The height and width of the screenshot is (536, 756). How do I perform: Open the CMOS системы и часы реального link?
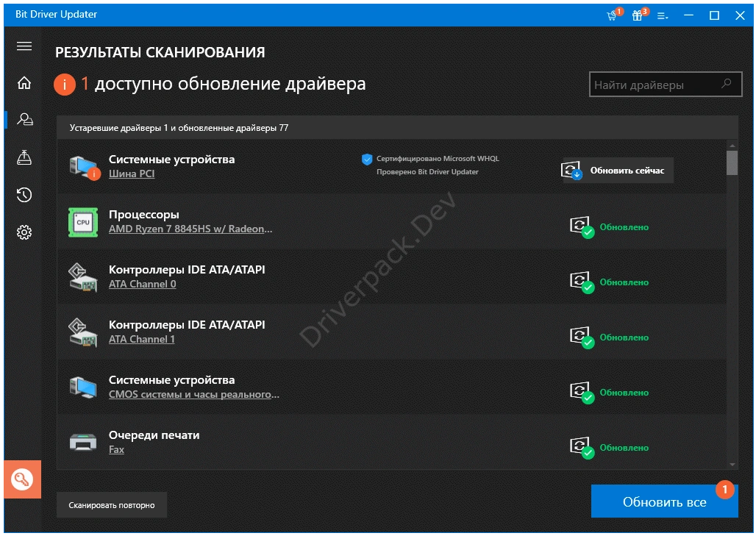[194, 394]
